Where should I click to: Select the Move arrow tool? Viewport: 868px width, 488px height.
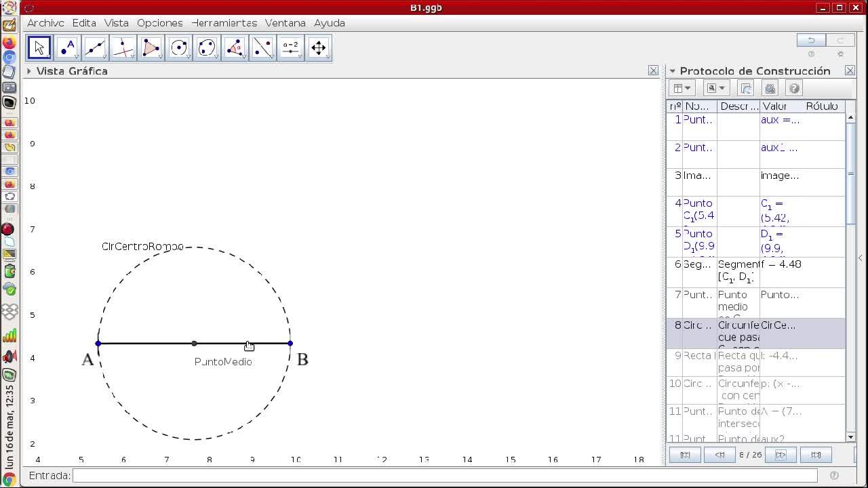[39, 47]
